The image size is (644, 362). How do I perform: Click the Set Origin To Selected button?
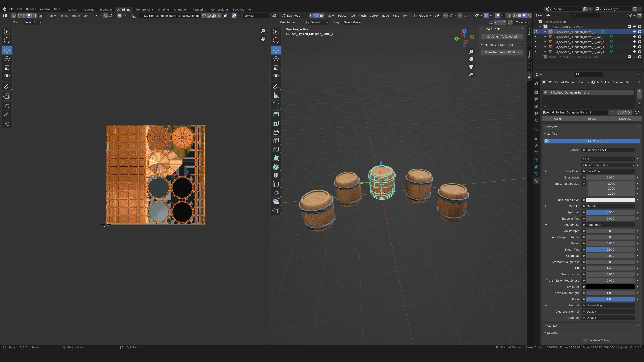click(x=502, y=37)
